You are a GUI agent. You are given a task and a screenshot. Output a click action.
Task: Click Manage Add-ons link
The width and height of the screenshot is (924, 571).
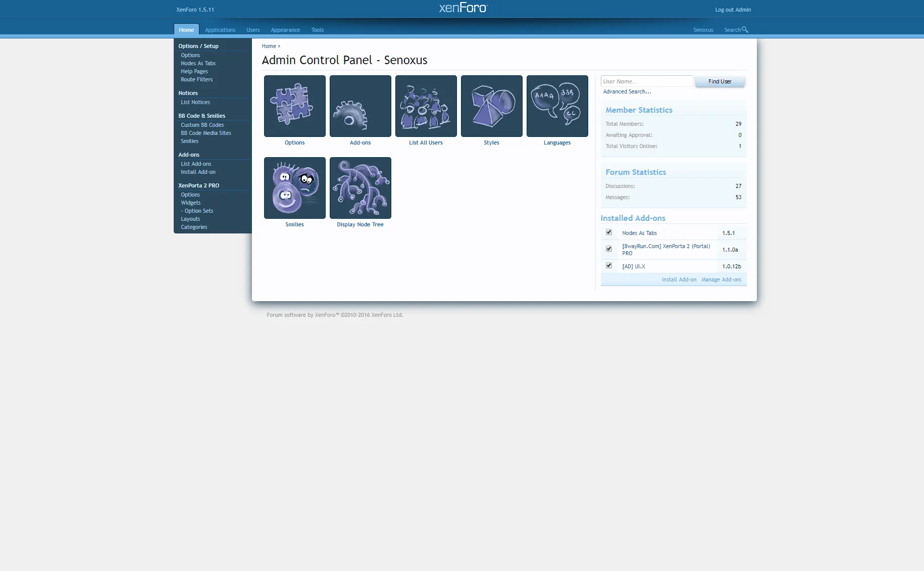(x=722, y=280)
